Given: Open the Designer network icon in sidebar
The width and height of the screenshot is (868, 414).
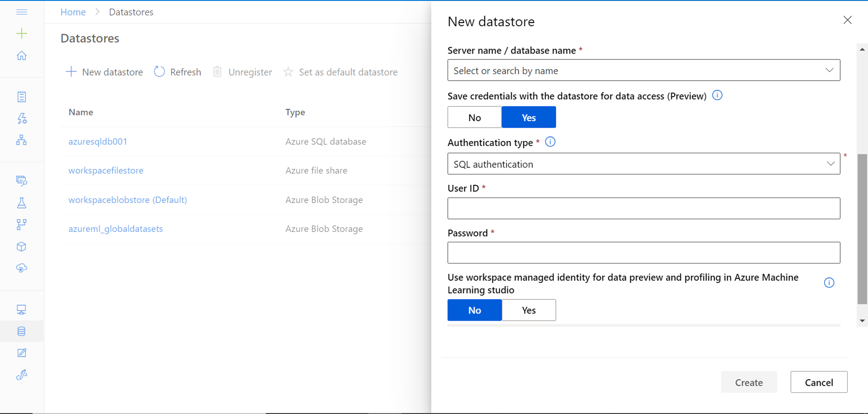Looking at the screenshot, I should coord(22,140).
